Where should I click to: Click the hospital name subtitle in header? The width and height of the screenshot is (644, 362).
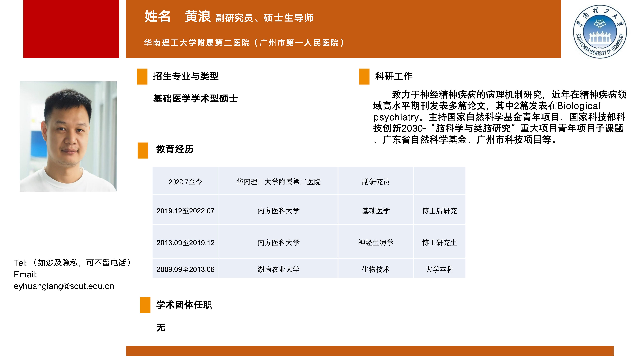click(x=244, y=43)
